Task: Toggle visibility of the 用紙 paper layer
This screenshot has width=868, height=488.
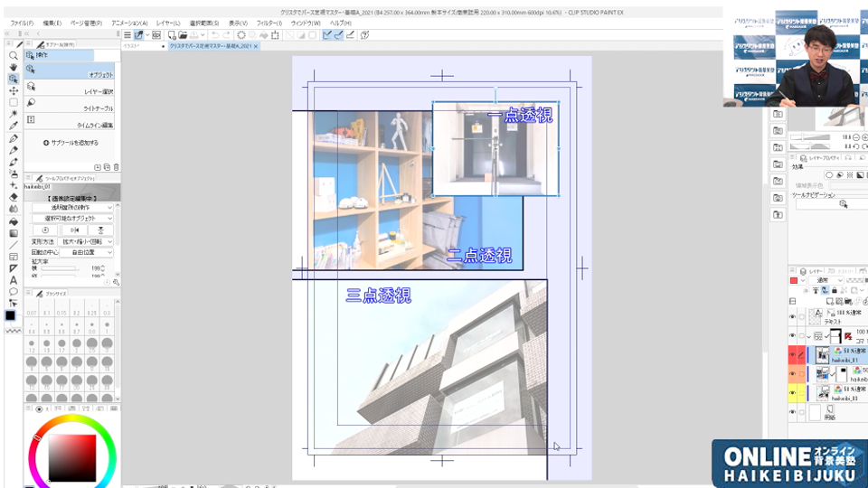Action: click(x=793, y=412)
